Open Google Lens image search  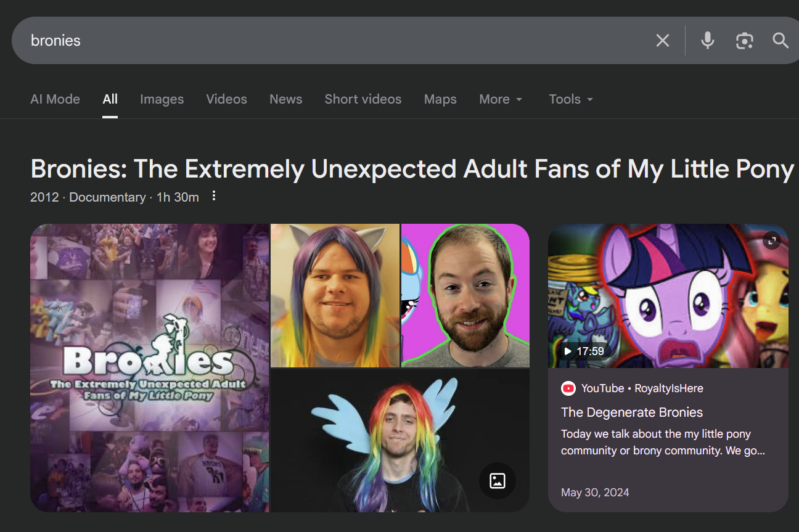point(744,41)
